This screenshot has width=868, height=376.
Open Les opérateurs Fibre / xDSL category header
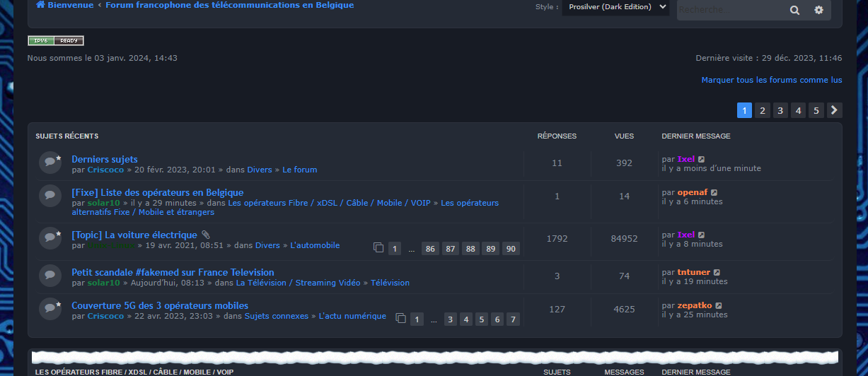(x=134, y=372)
